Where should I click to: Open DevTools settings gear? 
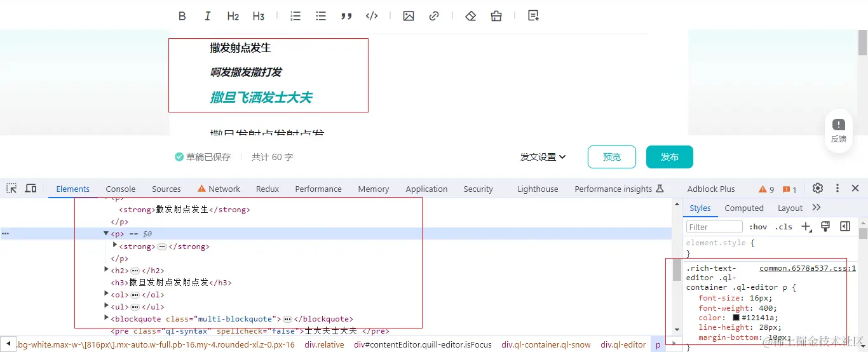818,188
